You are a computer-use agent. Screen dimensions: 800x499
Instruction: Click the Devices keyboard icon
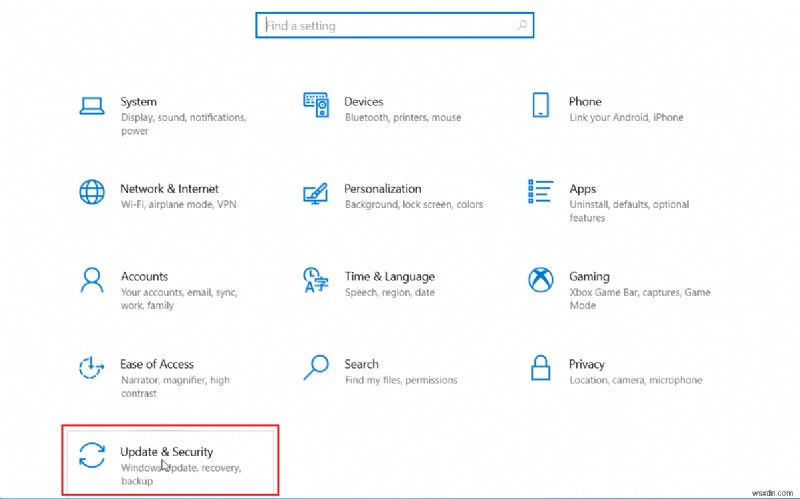316,104
